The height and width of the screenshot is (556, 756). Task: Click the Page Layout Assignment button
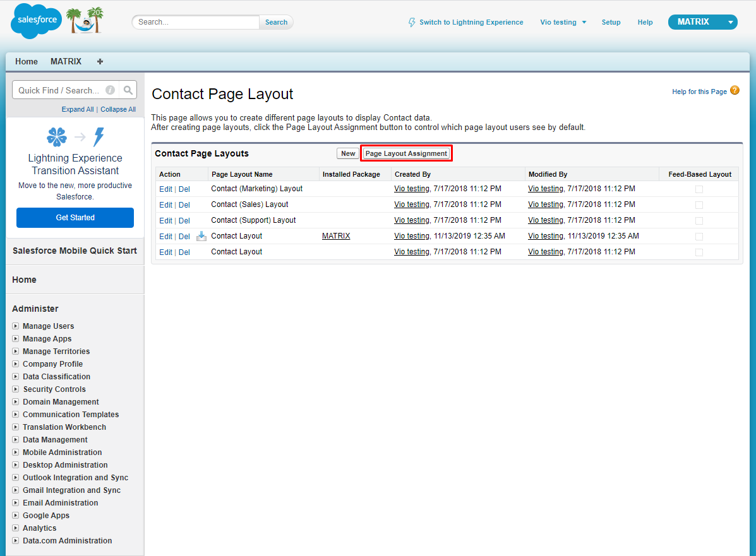(406, 153)
